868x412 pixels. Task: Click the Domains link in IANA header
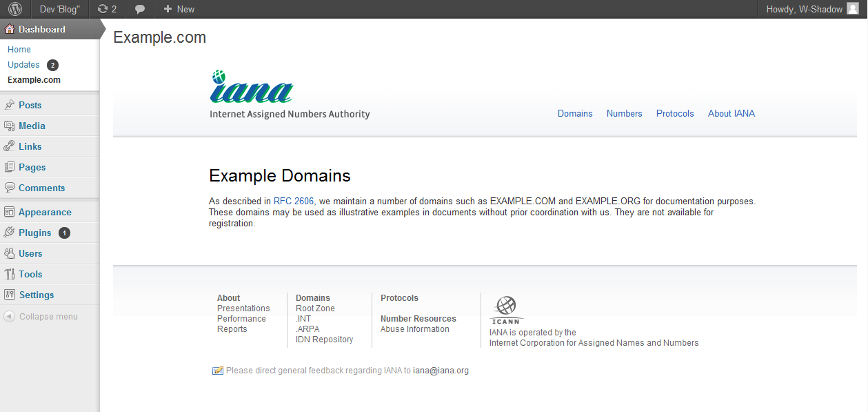575,114
